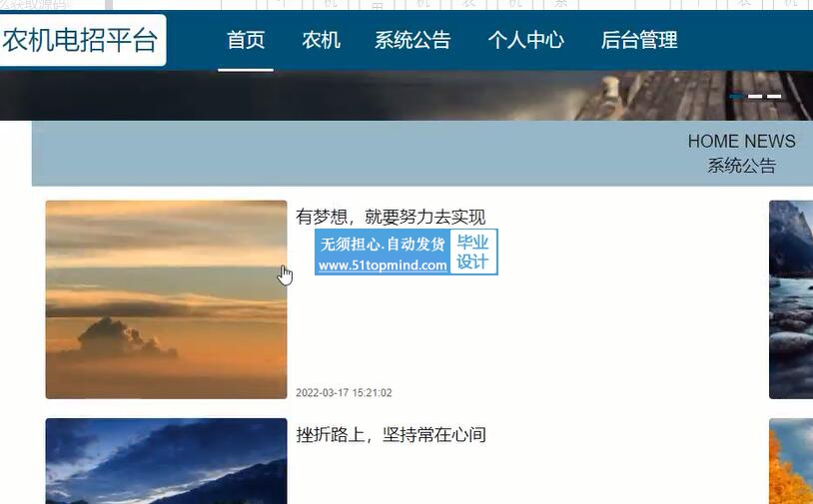Open news title 有梦想，就要努力去实现

pos(391,217)
